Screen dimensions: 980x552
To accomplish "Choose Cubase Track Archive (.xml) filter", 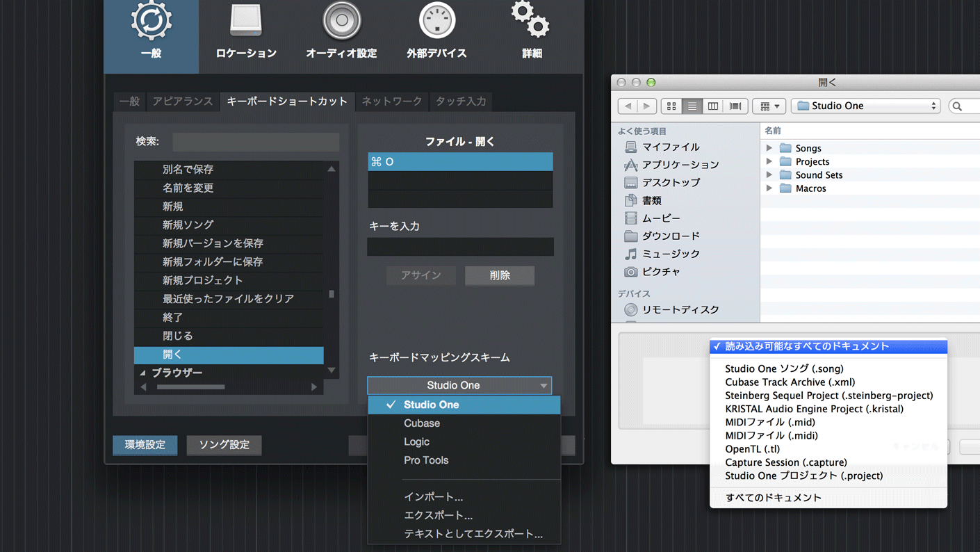I will (828, 382).
